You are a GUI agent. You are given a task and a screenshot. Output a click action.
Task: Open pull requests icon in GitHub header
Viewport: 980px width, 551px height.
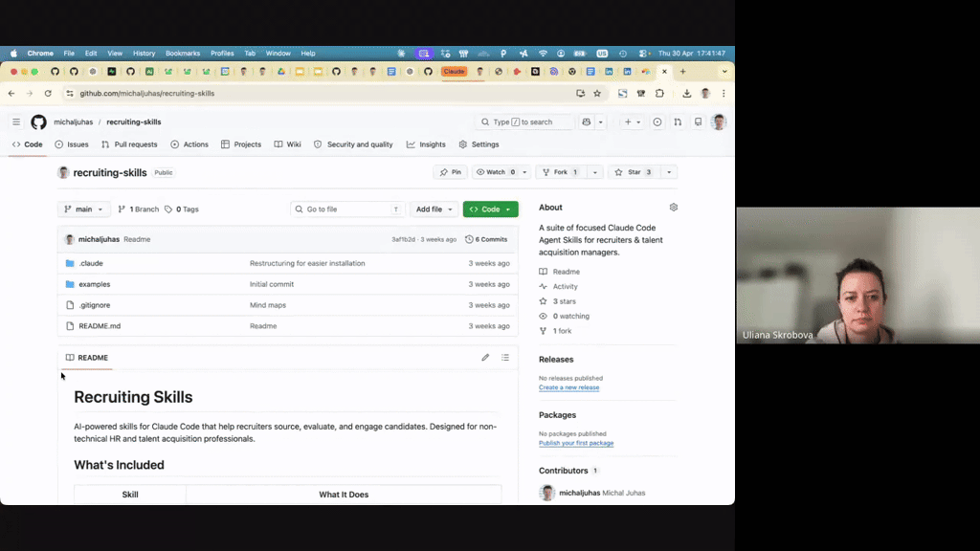click(678, 121)
